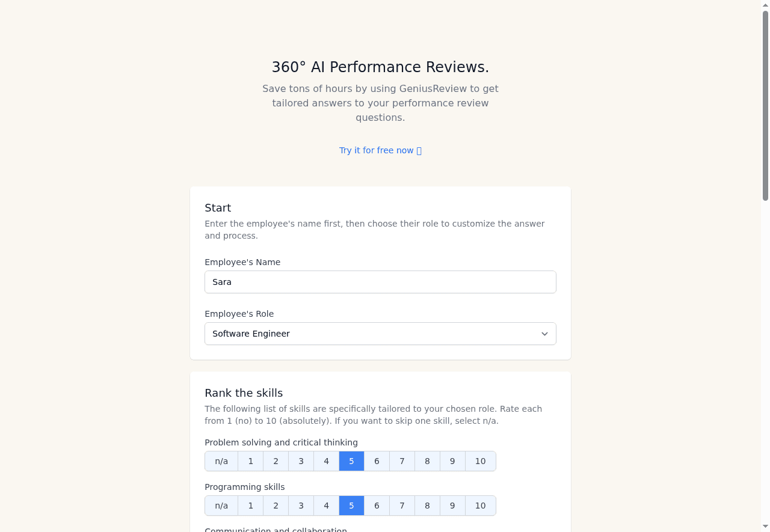This screenshot has height=532, width=770.
Task: Rate Programming skills as 2
Action: pyautogui.click(x=276, y=506)
